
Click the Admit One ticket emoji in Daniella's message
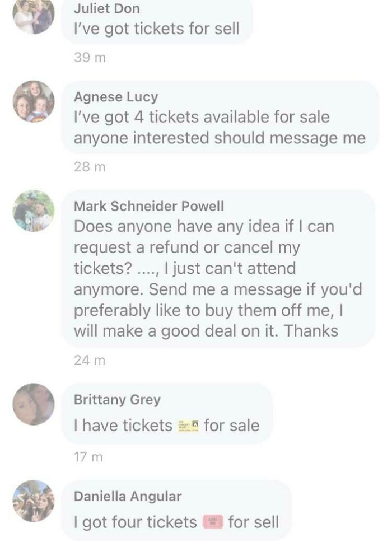pos(213,521)
